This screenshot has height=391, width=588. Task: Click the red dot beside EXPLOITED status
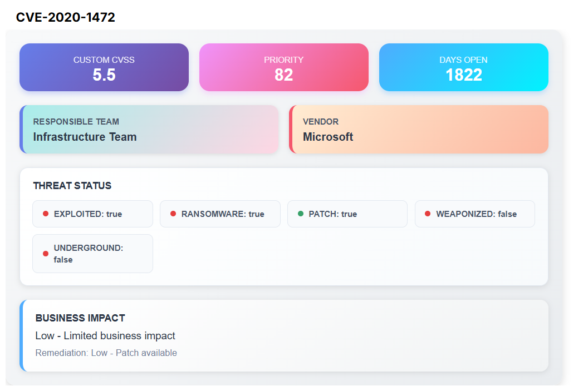[46, 214]
